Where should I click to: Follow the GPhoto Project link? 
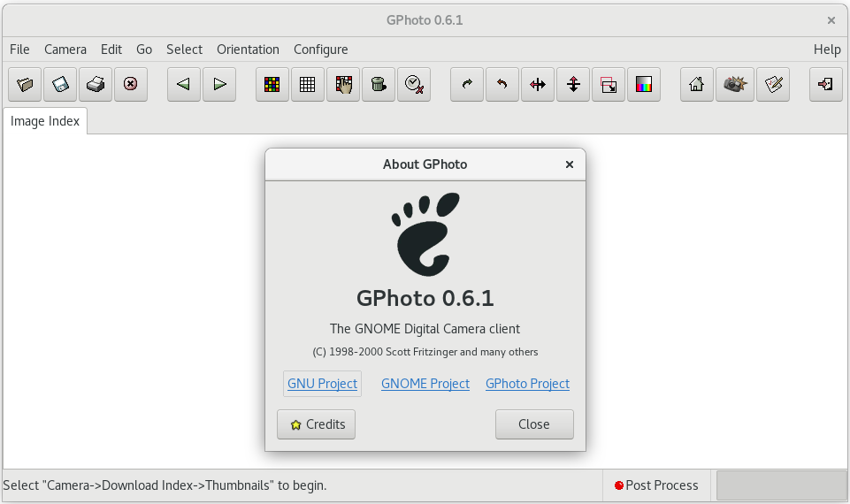[527, 384]
